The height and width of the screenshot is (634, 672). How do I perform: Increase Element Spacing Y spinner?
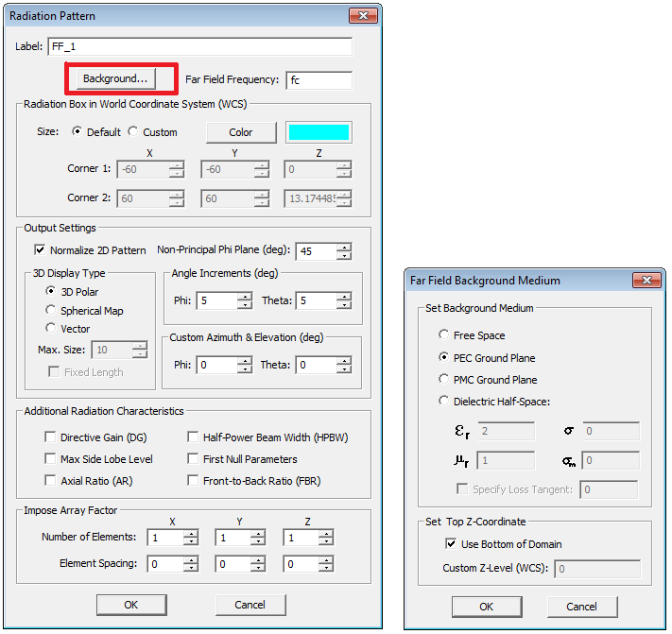[x=258, y=560]
